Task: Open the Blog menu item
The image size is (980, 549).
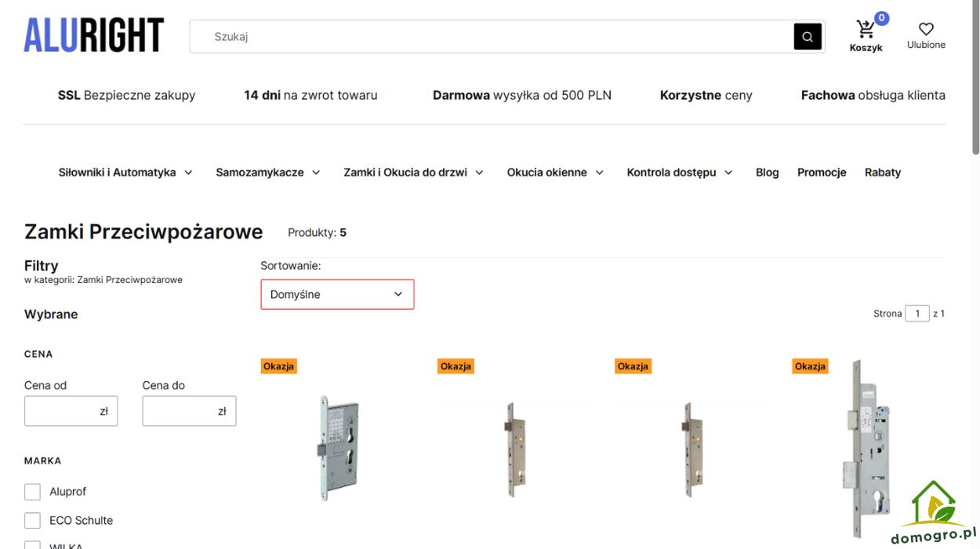Action: click(x=768, y=173)
